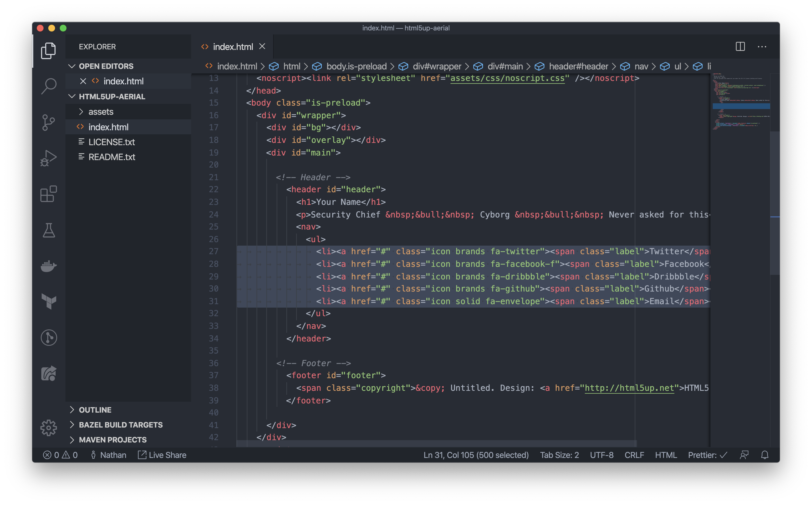812x505 pixels.
Task: Open the Manage gear menu
Action: click(x=49, y=428)
